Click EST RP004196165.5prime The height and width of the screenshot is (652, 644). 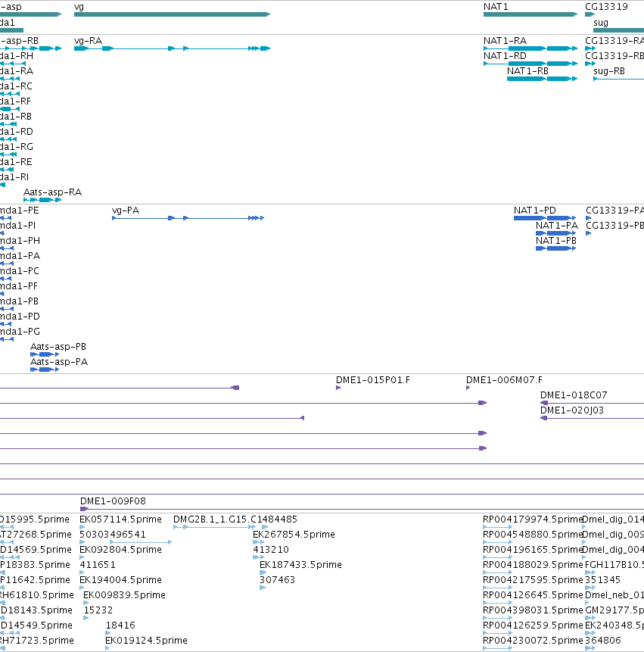533,550
